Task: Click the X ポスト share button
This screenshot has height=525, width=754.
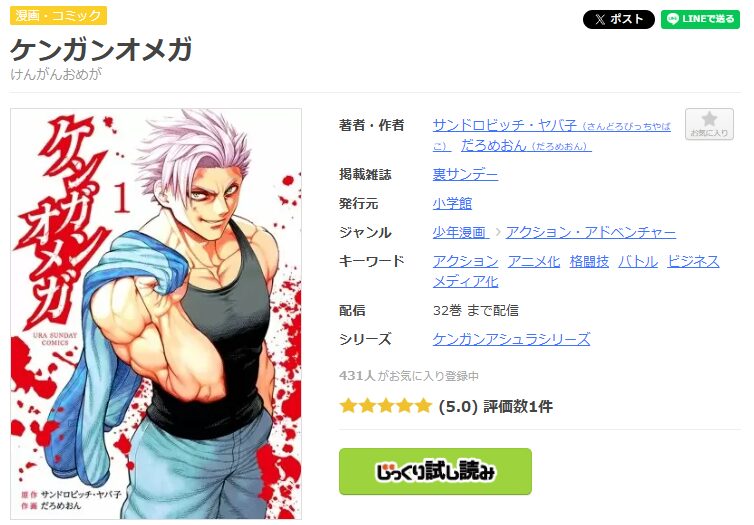Action: tap(618, 19)
